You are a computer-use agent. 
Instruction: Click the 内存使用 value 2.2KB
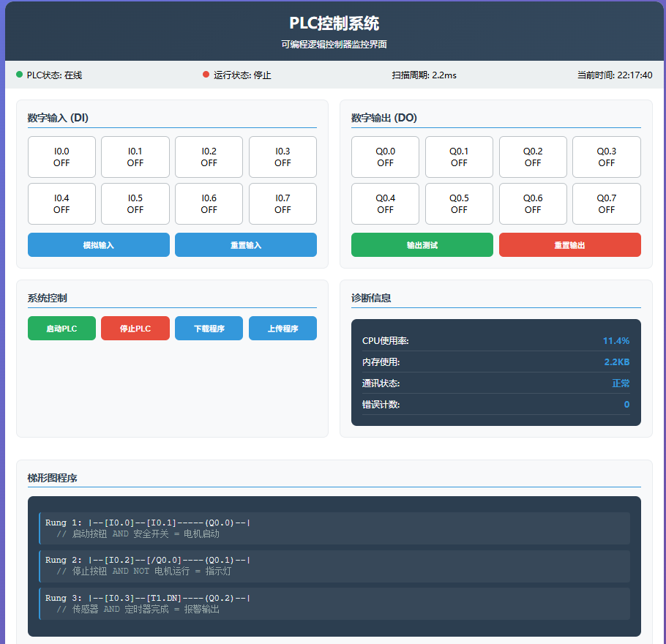[617, 362]
